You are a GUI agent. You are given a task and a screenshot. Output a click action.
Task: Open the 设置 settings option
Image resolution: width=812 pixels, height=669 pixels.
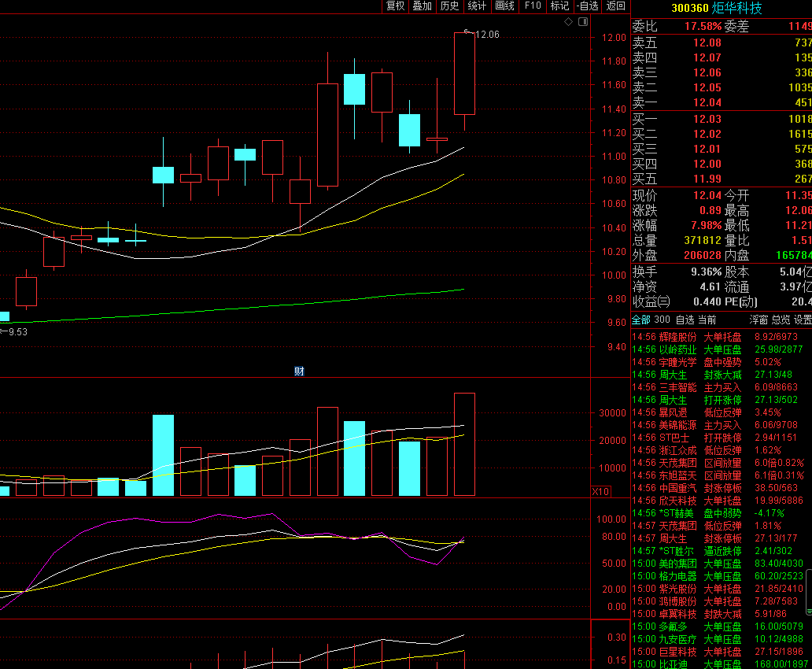pos(803,320)
